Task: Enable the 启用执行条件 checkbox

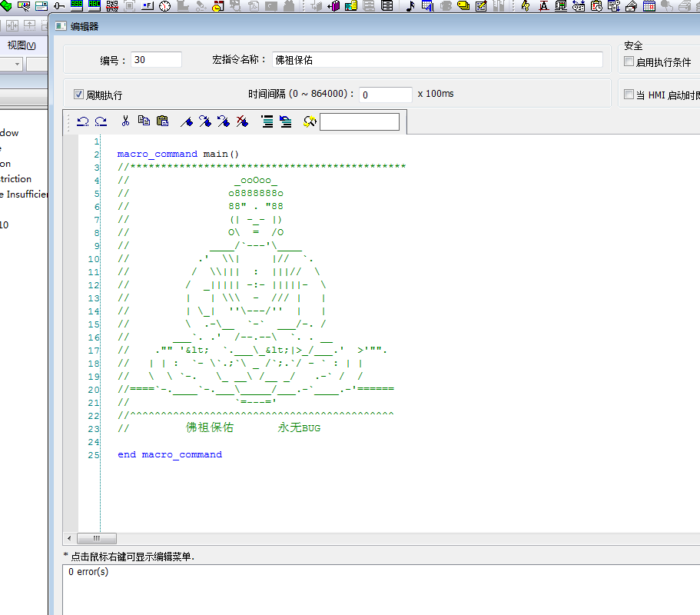Action: [x=629, y=61]
